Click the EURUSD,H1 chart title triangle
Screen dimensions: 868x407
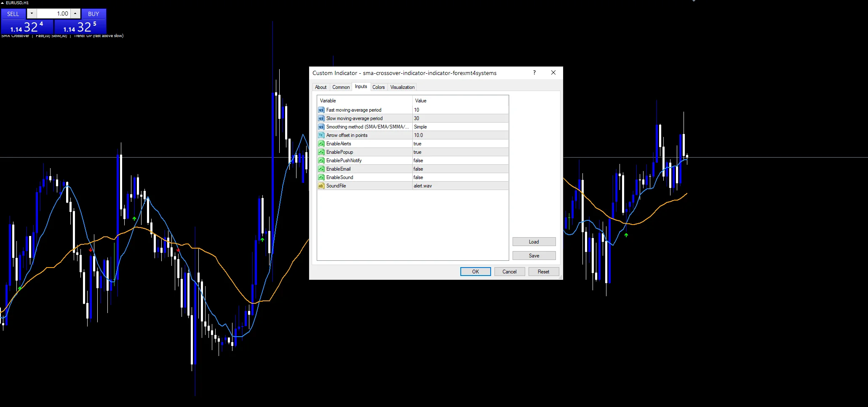pyautogui.click(x=3, y=3)
